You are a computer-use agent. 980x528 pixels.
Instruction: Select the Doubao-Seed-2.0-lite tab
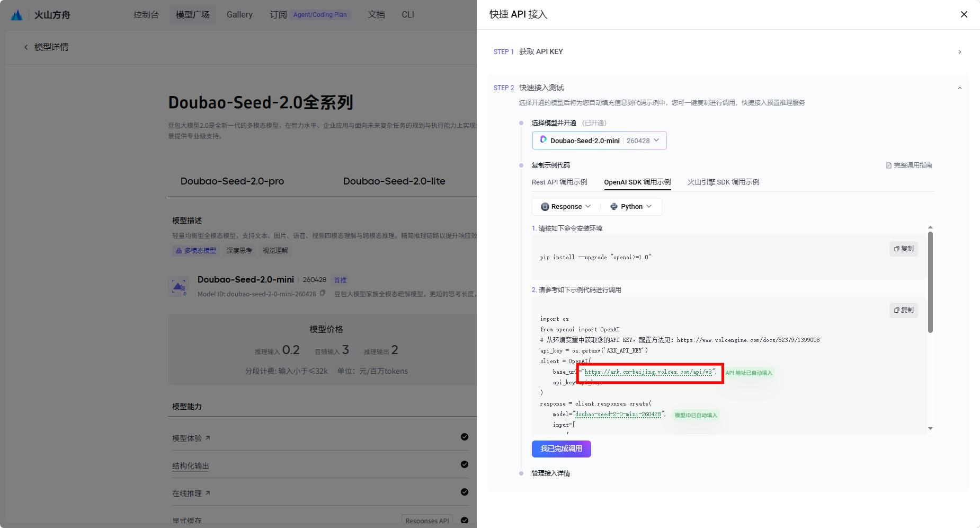click(394, 181)
